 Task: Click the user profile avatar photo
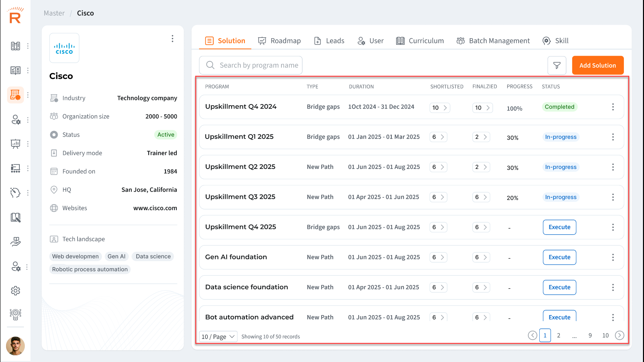click(15, 346)
